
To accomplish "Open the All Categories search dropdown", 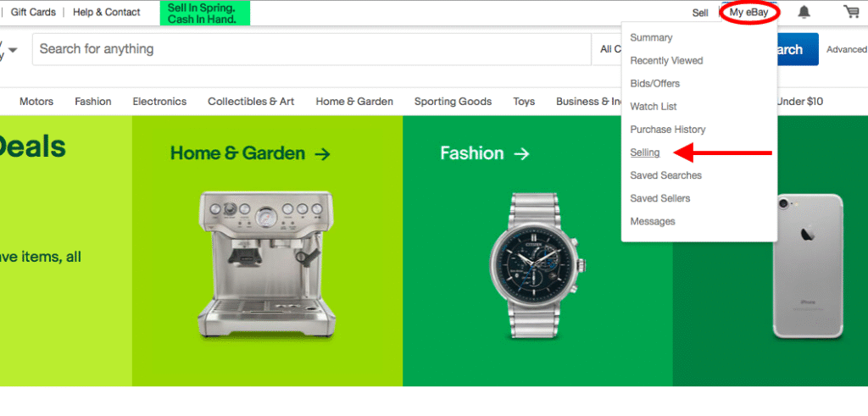I will coord(609,49).
